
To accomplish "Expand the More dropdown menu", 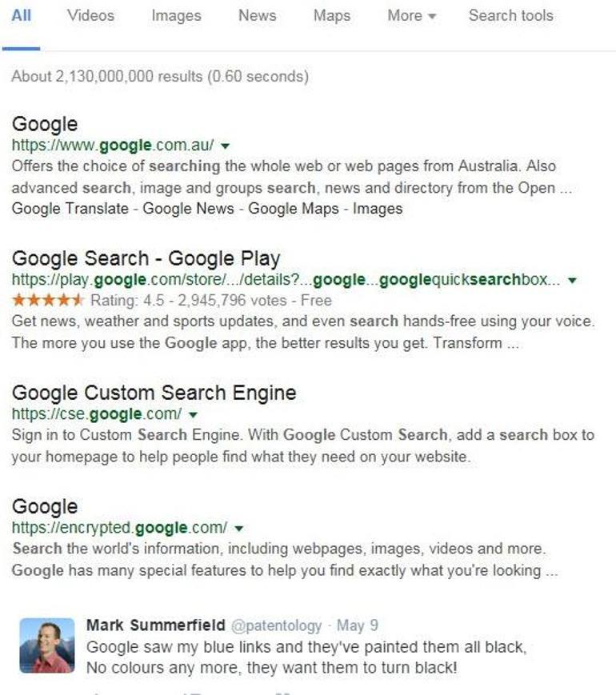I will pyautogui.click(x=411, y=16).
